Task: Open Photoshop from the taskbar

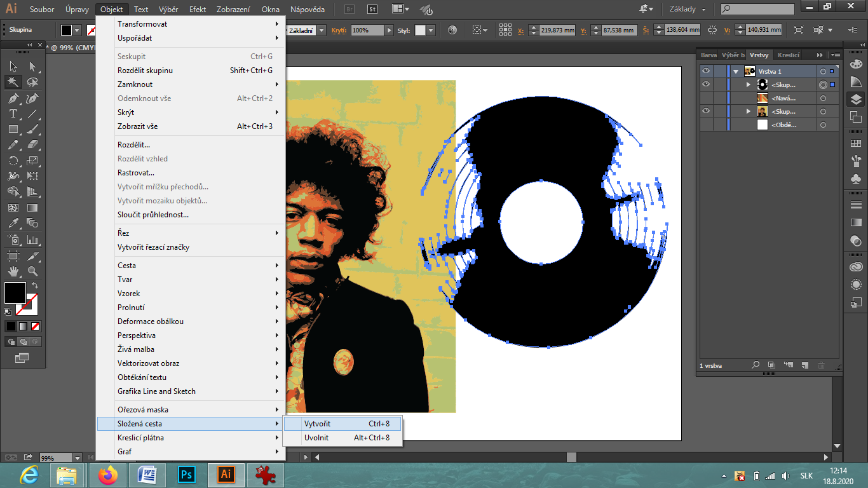Action: tap(187, 475)
